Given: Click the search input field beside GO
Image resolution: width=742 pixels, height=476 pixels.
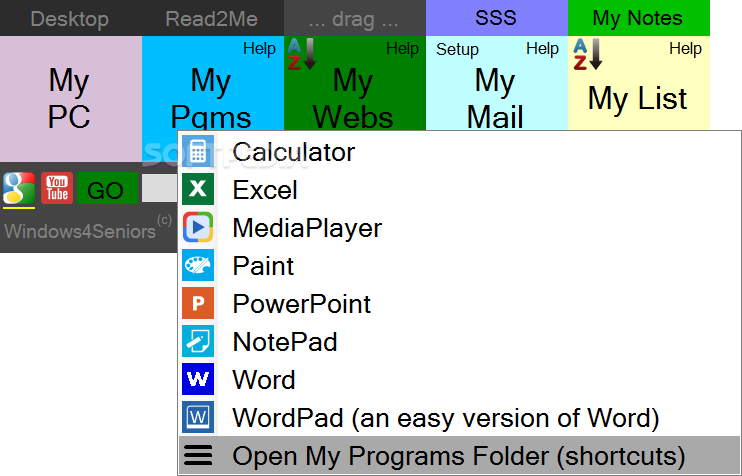Looking at the screenshot, I should (x=160, y=188).
